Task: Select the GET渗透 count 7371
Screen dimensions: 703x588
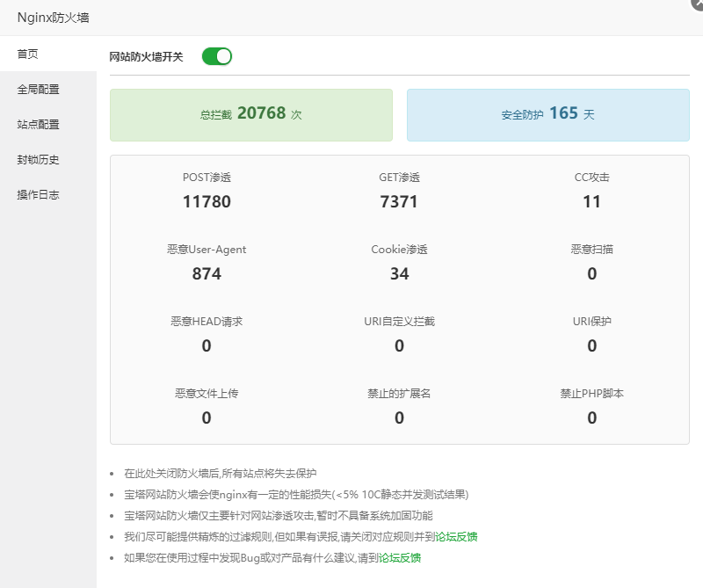Action: (x=399, y=202)
